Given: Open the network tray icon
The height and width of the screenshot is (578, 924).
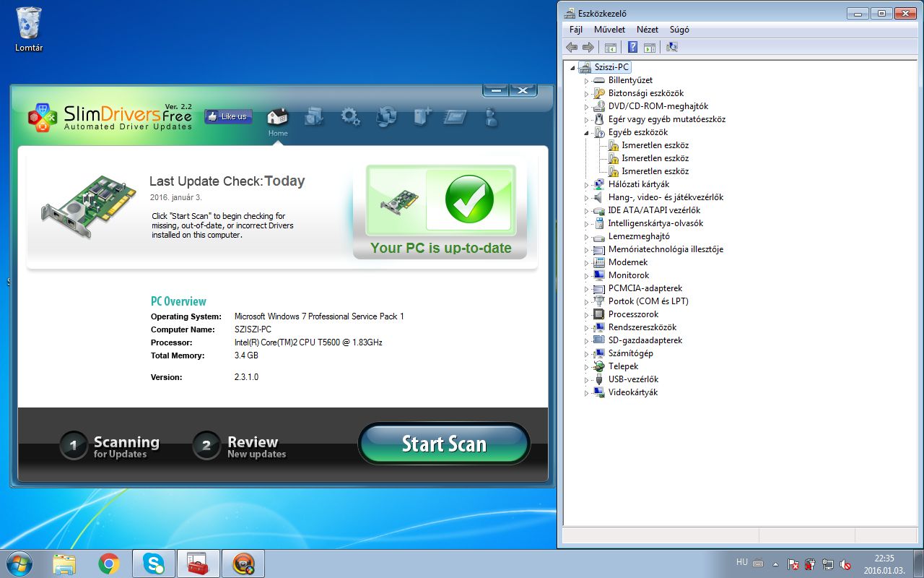Looking at the screenshot, I should 827,564.
